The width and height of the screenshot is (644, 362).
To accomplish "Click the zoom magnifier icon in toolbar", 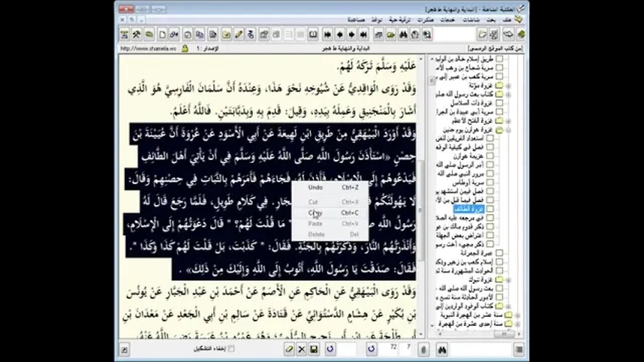I will tap(426, 34).
